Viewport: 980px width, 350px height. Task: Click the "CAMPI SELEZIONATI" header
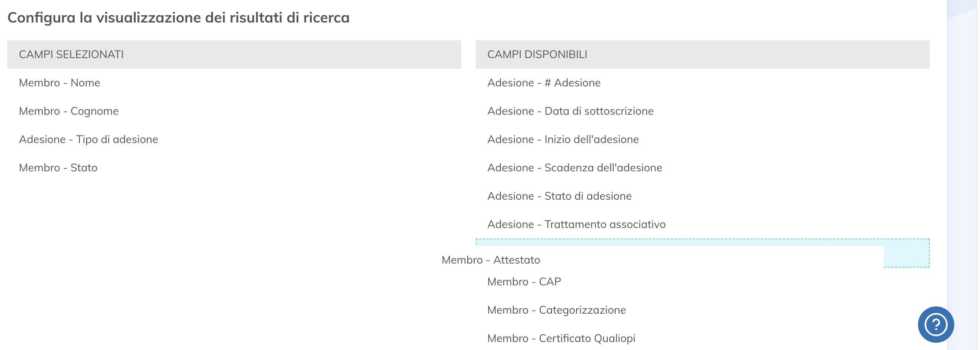[71, 54]
